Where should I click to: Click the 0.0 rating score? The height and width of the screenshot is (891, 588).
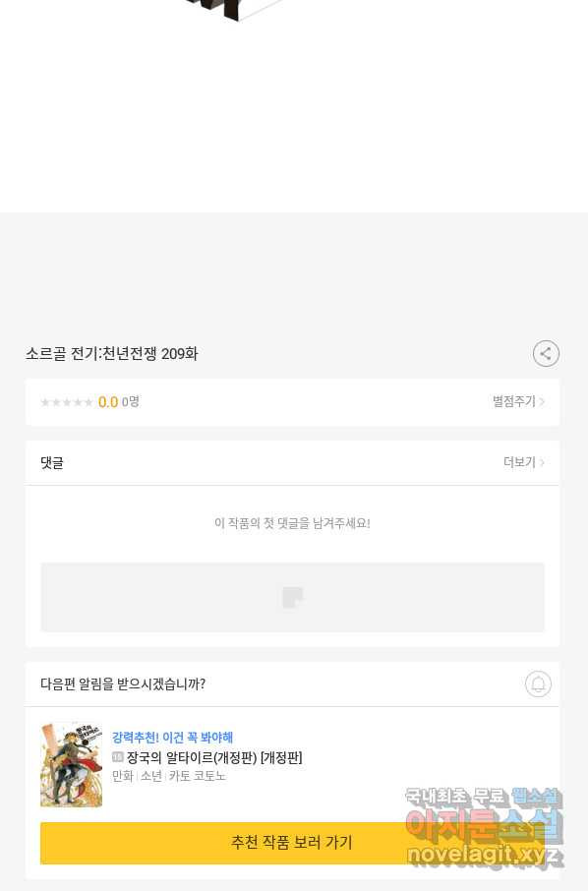pos(108,402)
